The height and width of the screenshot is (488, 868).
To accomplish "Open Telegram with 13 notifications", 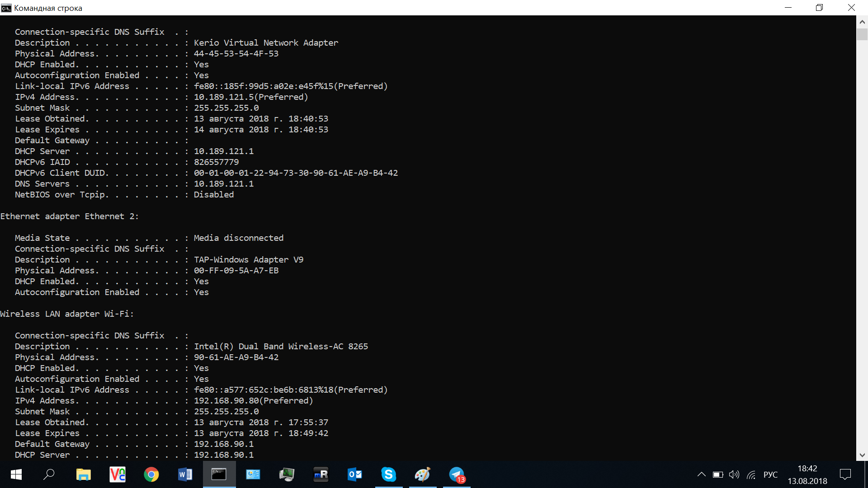I will (457, 474).
